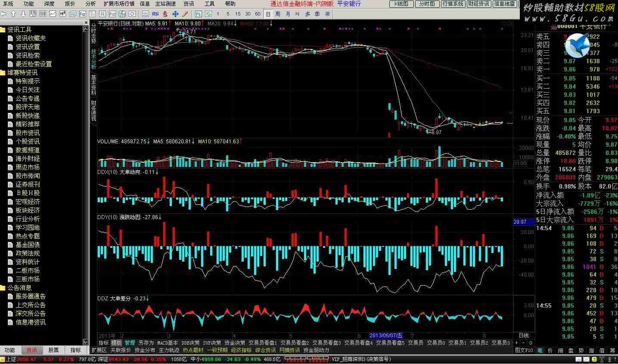Open the 报价 menu
The width and height of the screenshot is (618, 364).
pos(70,3)
